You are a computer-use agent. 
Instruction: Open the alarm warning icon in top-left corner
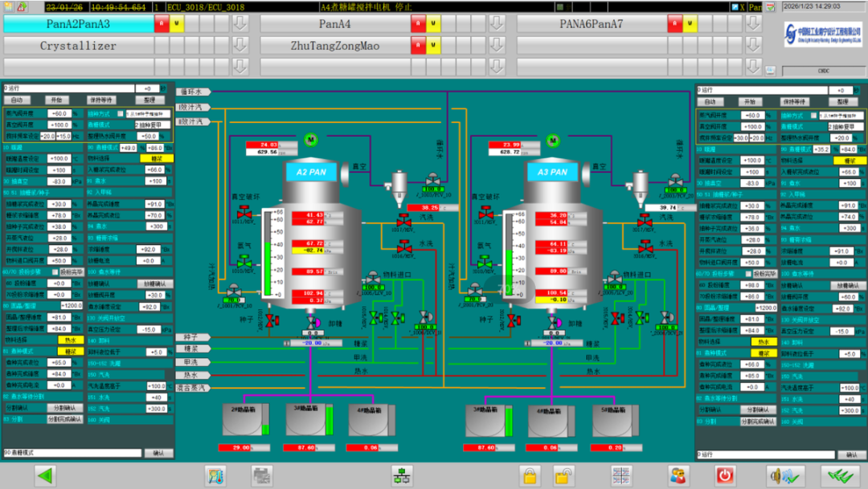23,6
